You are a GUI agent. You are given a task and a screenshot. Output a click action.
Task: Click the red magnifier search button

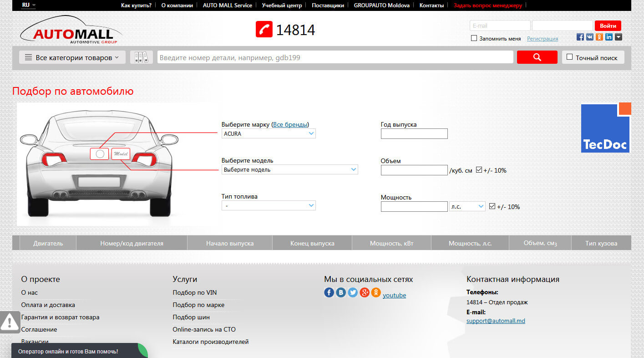click(x=537, y=57)
